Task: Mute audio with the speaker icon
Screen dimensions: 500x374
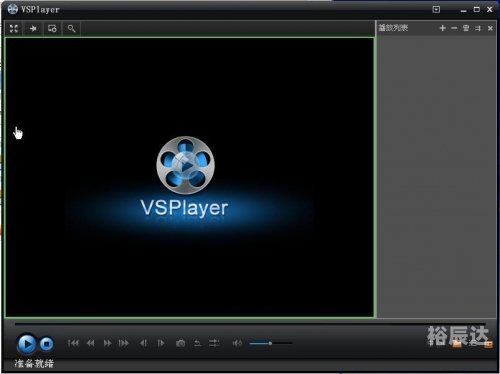Action: [237, 343]
